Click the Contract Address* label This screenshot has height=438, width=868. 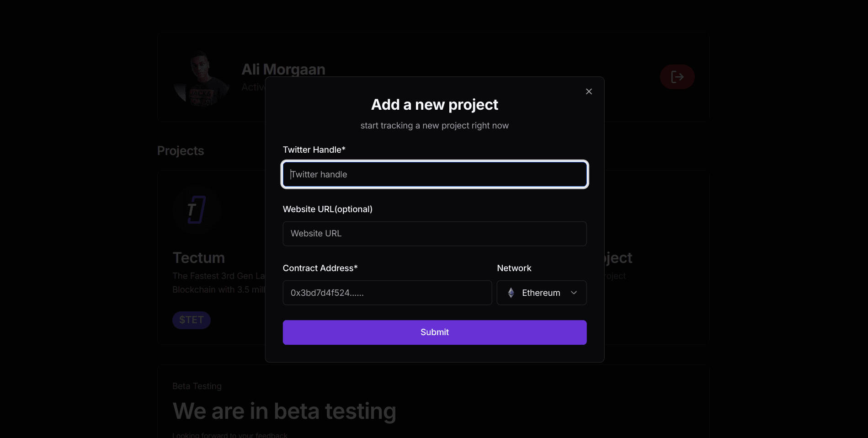tap(320, 268)
